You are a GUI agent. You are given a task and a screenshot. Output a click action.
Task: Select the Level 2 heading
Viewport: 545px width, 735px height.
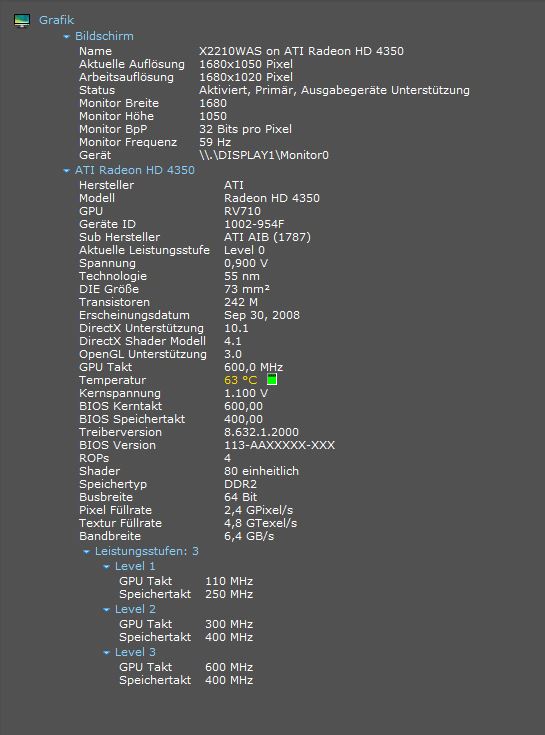click(x=135, y=609)
